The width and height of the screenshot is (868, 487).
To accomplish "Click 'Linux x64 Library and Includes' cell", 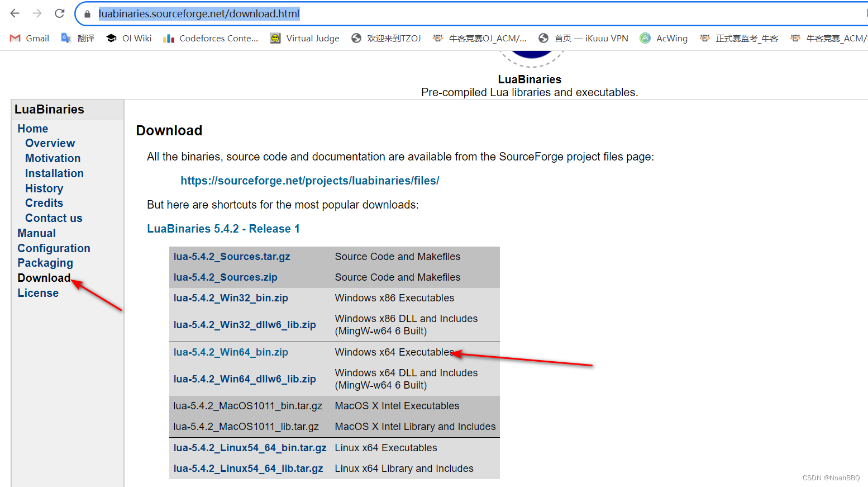I will (404, 469).
